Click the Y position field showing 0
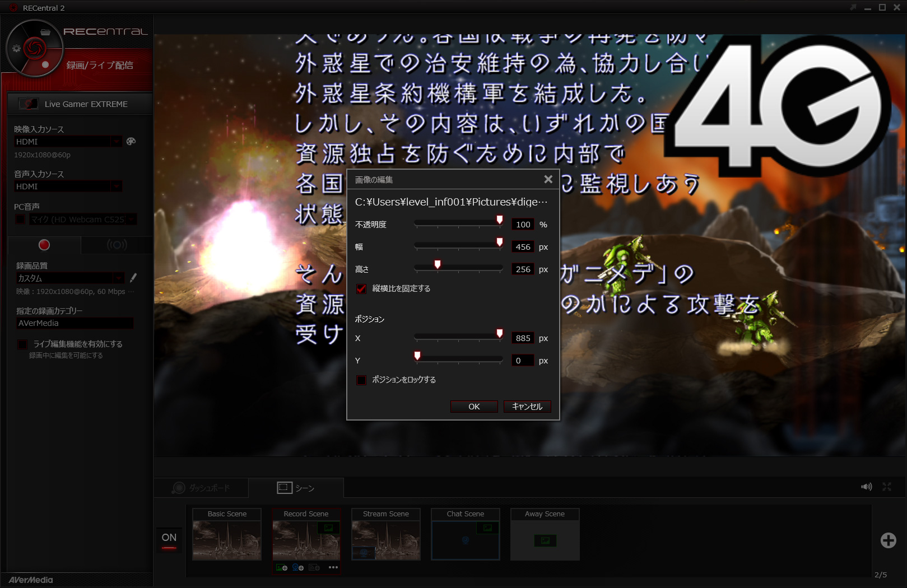This screenshot has height=588, width=907. coord(523,361)
